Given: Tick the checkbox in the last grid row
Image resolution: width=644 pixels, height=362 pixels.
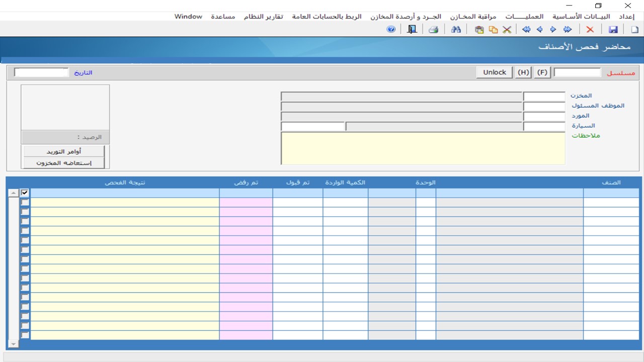Looking at the screenshot, I should tap(25, 335).
